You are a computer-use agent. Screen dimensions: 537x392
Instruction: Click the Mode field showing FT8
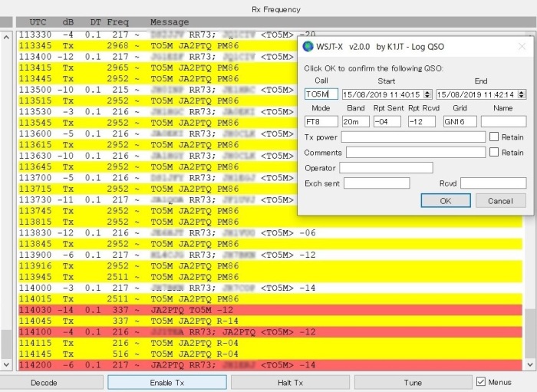(x=321, y=121)
